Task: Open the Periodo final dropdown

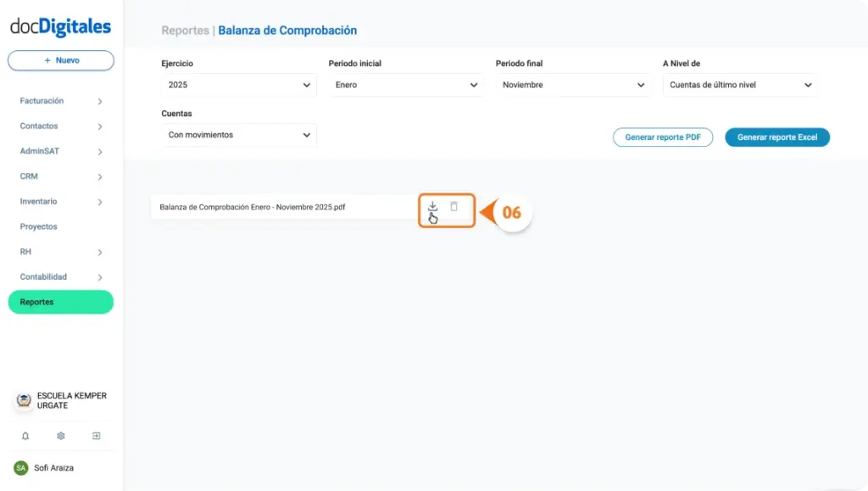Action: click(572, 85)
